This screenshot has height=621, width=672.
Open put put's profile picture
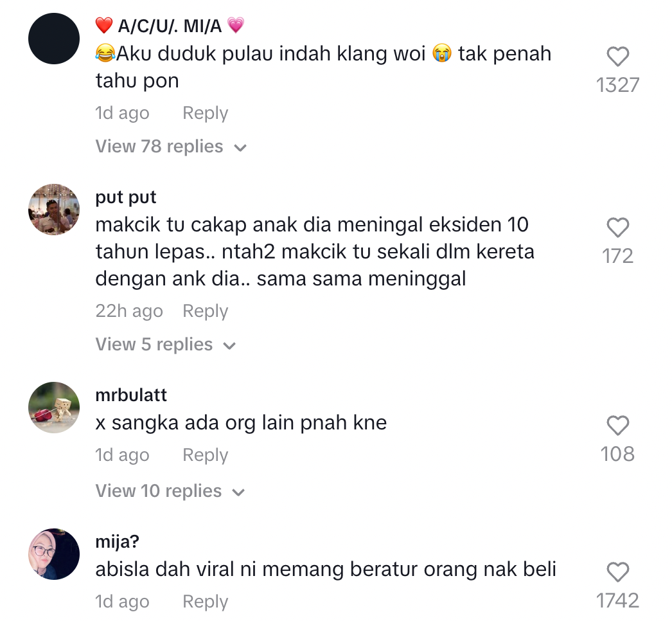(54, 210)
